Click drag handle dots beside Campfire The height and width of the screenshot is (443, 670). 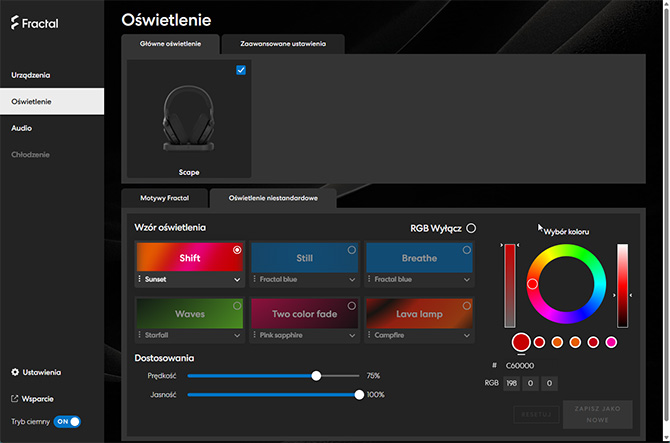[x=369, y=335]
